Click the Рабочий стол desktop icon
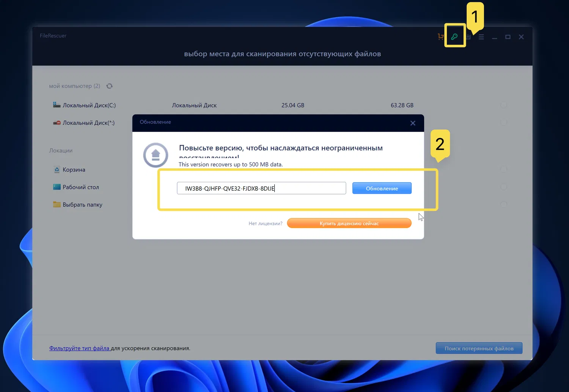 (x=57, y=187)
